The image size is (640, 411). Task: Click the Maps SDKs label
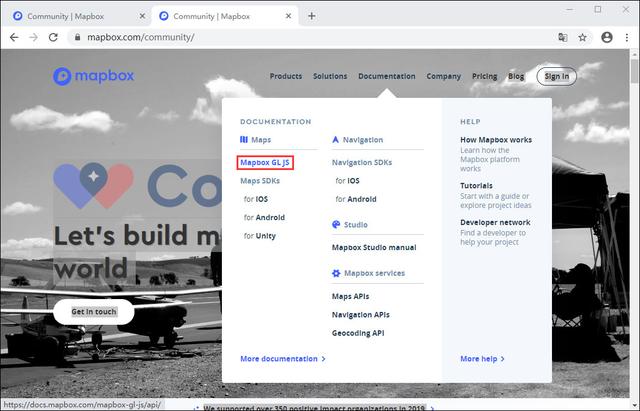260,181
